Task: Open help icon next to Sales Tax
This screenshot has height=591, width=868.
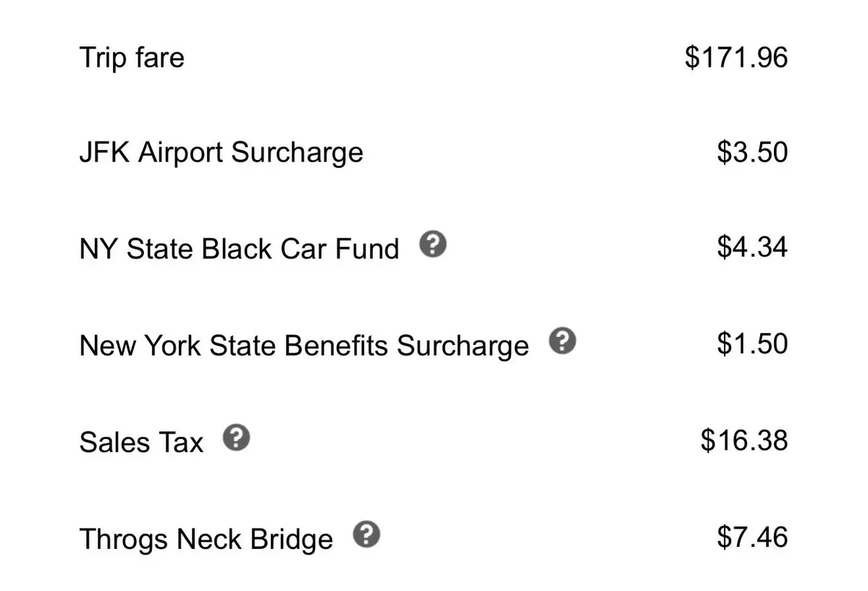Action: (237, 437)
